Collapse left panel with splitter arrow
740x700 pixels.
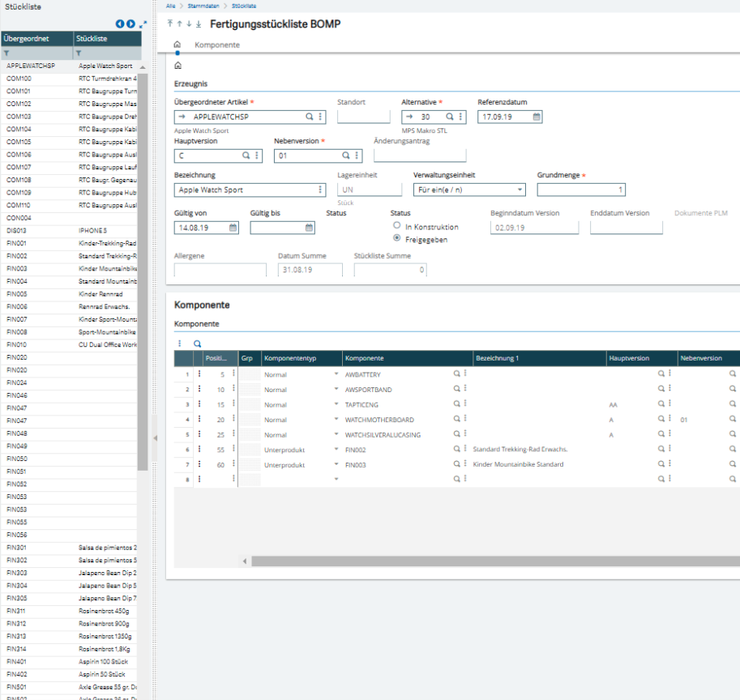click(x=156, y=438)
